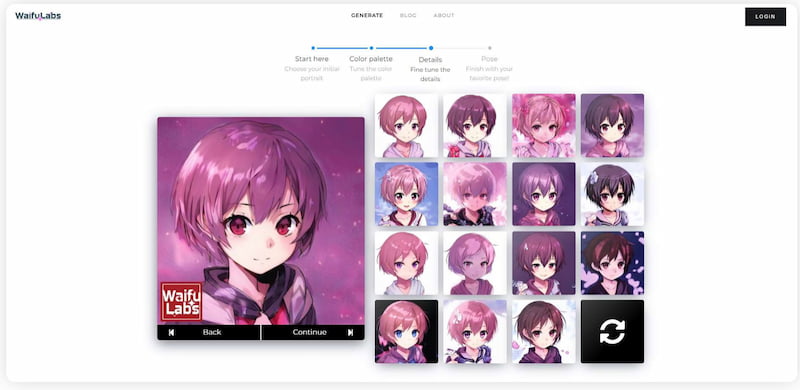Pick second-row pale pink portrait wearing black jacket

click(474, 194)
